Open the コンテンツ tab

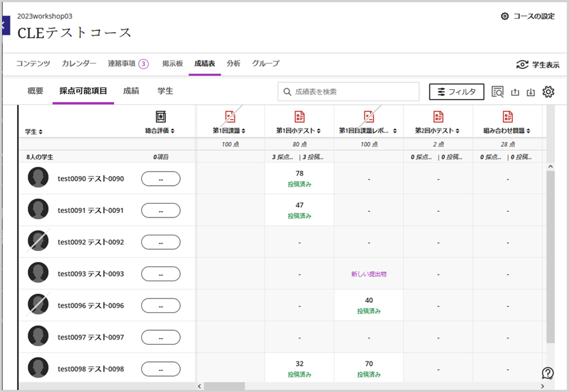33,64
